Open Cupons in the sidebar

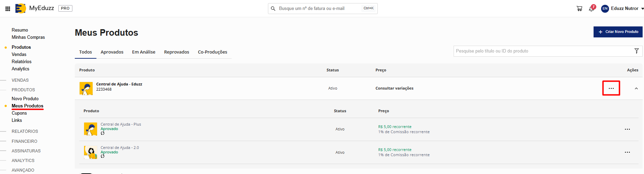19,113
